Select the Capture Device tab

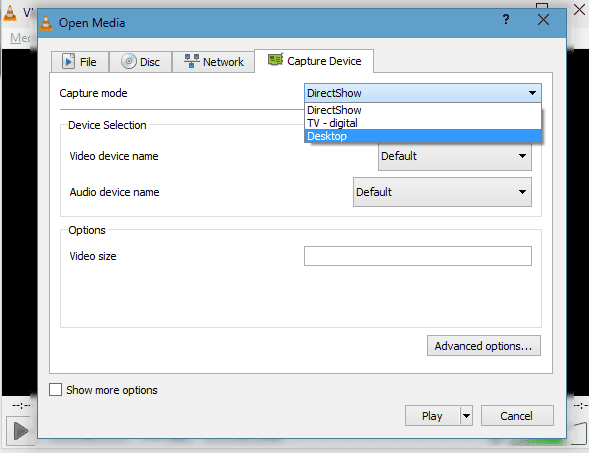[314, 61]
